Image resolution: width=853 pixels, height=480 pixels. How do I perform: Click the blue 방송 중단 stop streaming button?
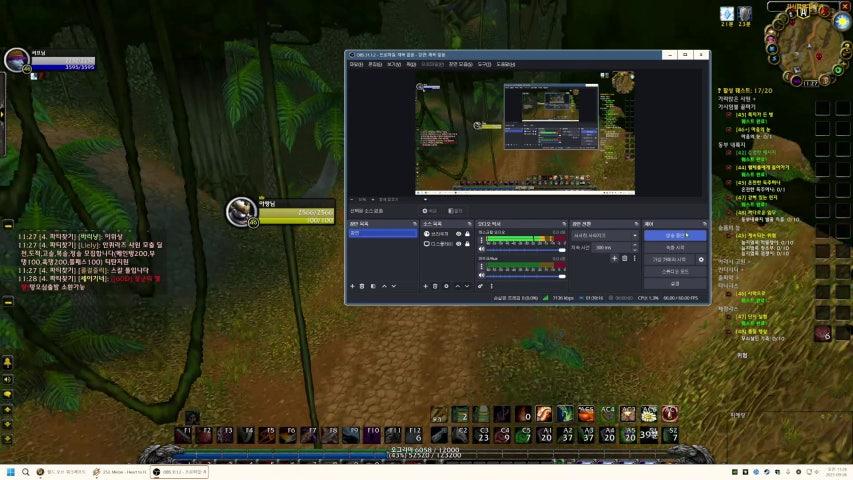675,236
